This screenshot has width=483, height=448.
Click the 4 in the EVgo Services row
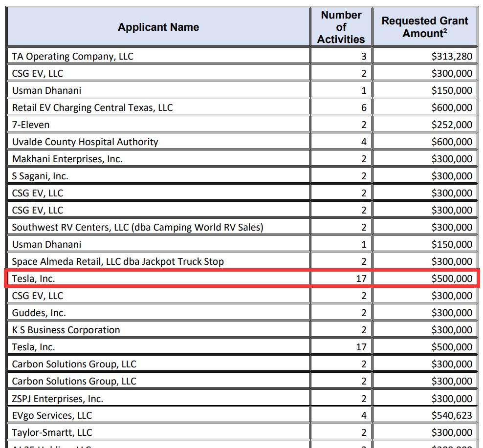[x=341, y=415]
